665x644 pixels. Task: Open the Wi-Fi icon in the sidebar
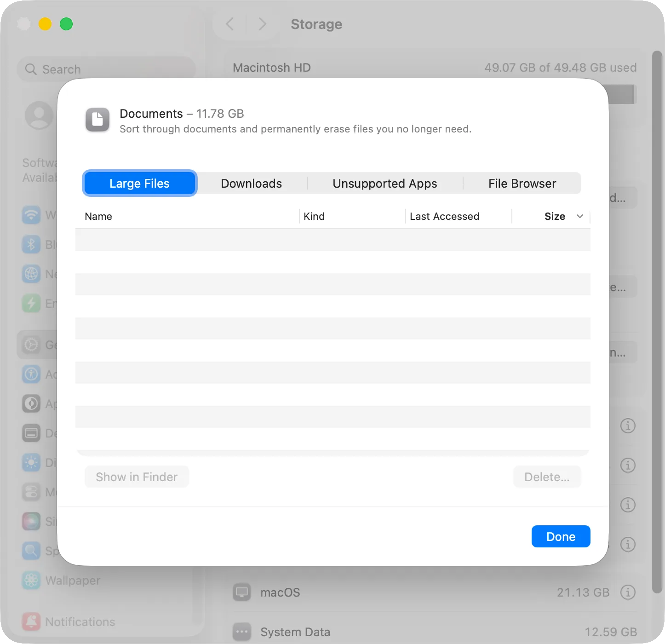pyautogui.click(x=31, y=215)
